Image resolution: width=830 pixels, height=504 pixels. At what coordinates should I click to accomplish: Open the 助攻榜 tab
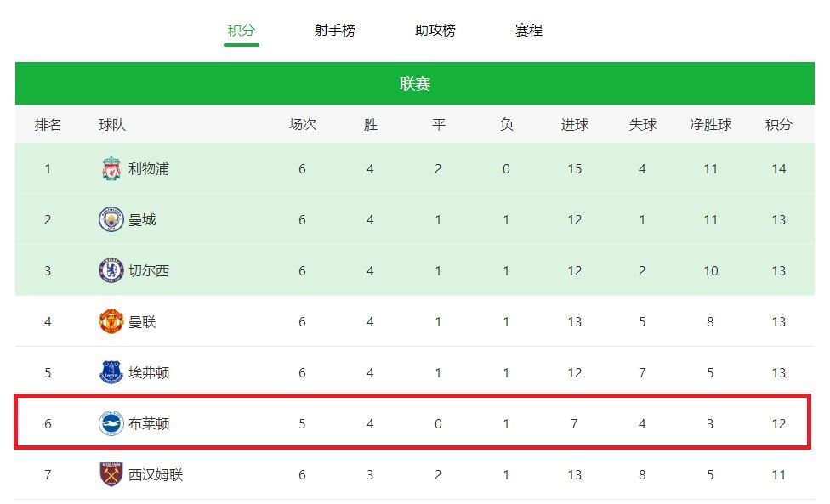click(x=435, y=30)
